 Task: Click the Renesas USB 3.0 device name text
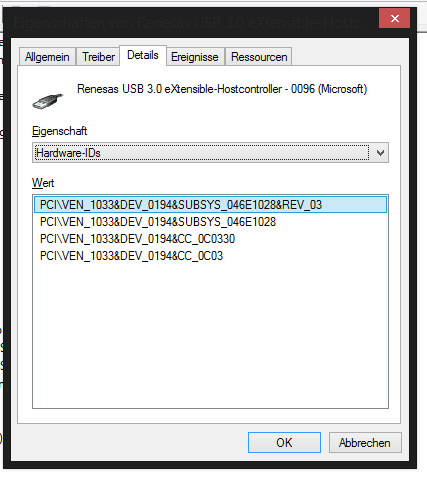(222, 89)
